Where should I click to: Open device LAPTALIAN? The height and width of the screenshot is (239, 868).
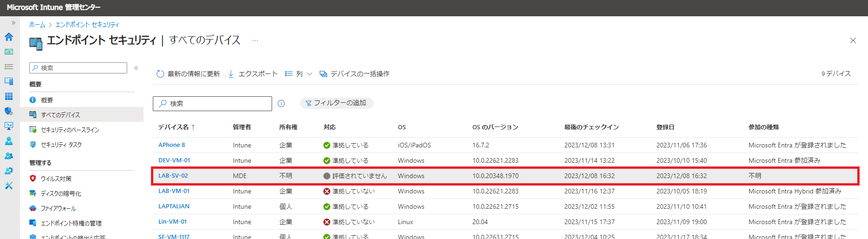point(174,206)
